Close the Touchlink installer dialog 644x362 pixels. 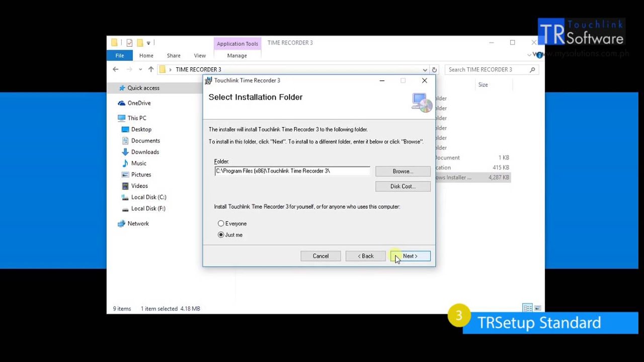425,80
